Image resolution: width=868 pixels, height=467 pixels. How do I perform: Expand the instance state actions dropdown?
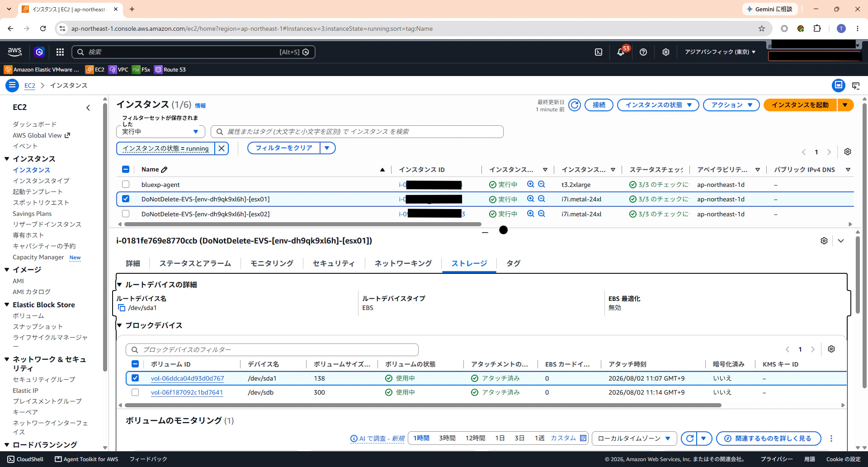click(658, 105)
